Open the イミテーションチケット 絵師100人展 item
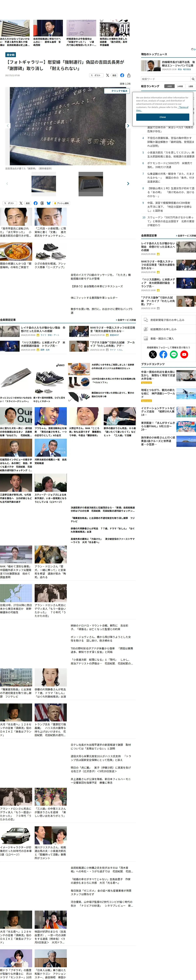 pyautogui.click(x=168, y=412)
